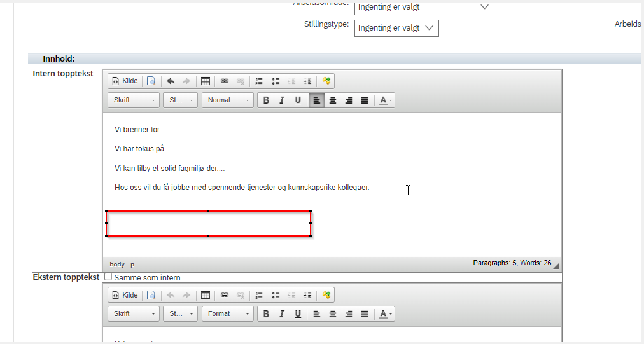
Task: Toggle italic in Ekstern topptekst editor
Action: (x=282, y=314)
